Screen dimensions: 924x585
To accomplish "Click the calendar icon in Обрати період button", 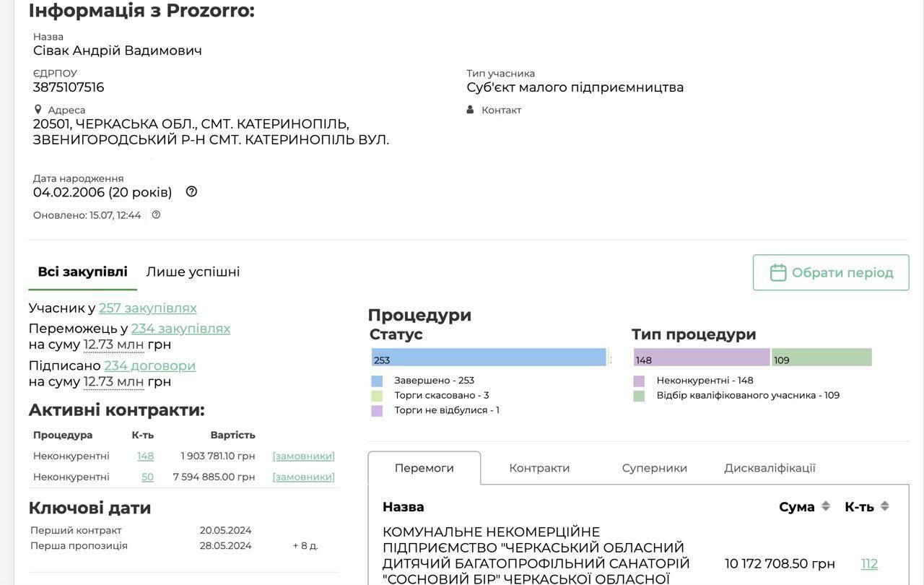I will point(777,272).
